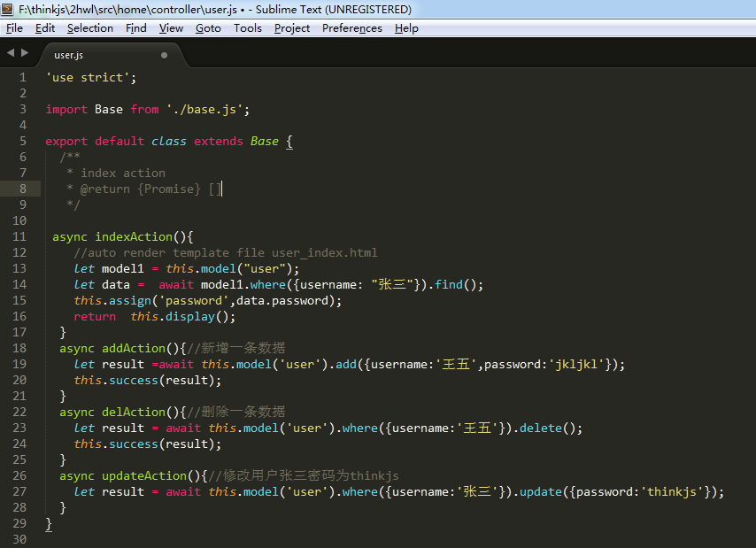Click the Sublime Text title bar icon
The image size is (756, 548).
[9, 9]
